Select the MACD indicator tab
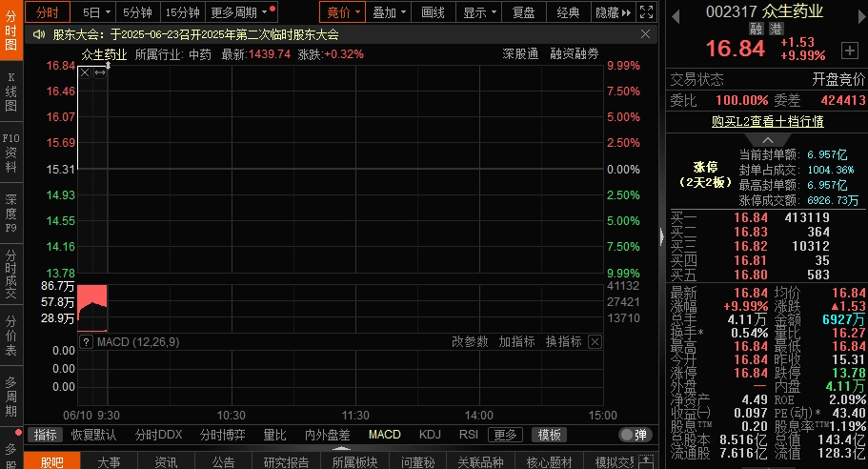This screenshot has width=868, height=469. coord(385,435)
